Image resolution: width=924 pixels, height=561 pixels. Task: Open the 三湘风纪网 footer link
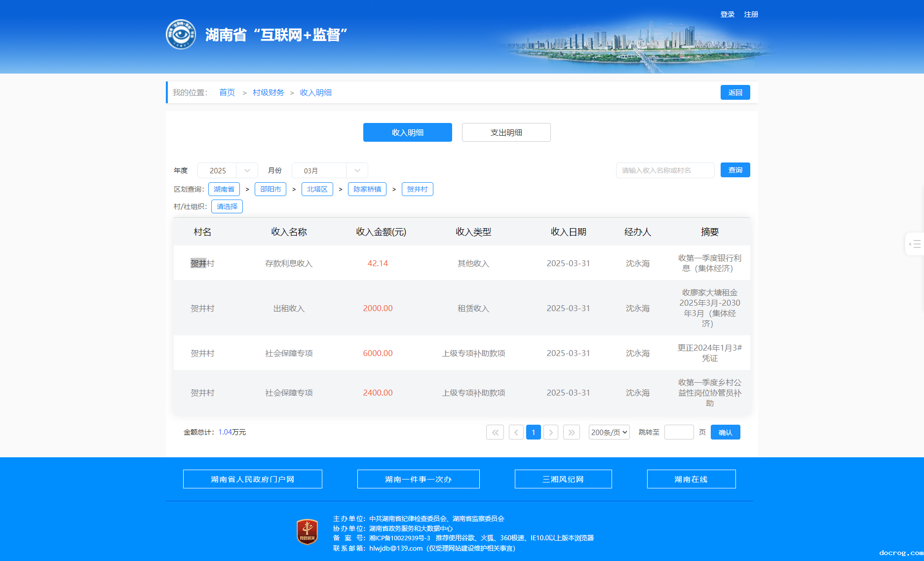[563, 479]
